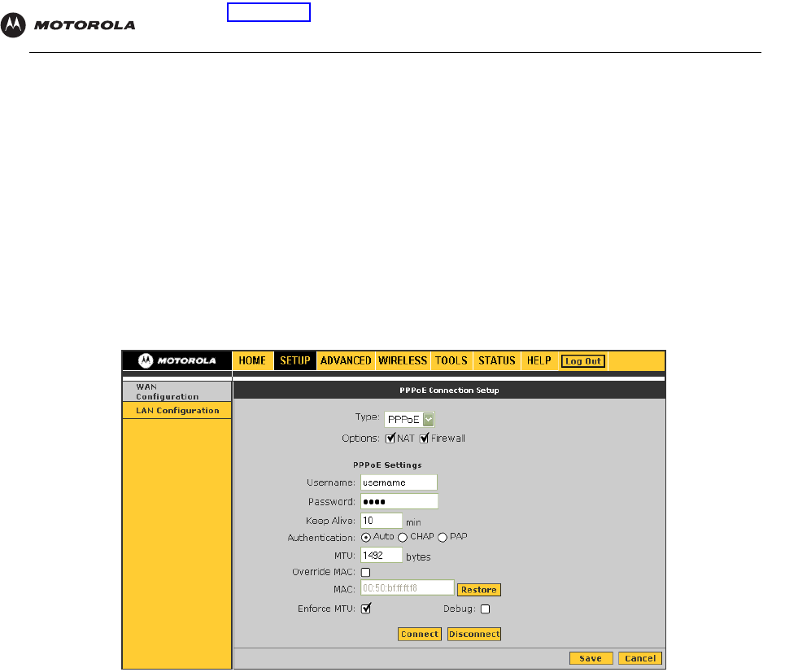Open the HOME tab

tap(252, 360)
